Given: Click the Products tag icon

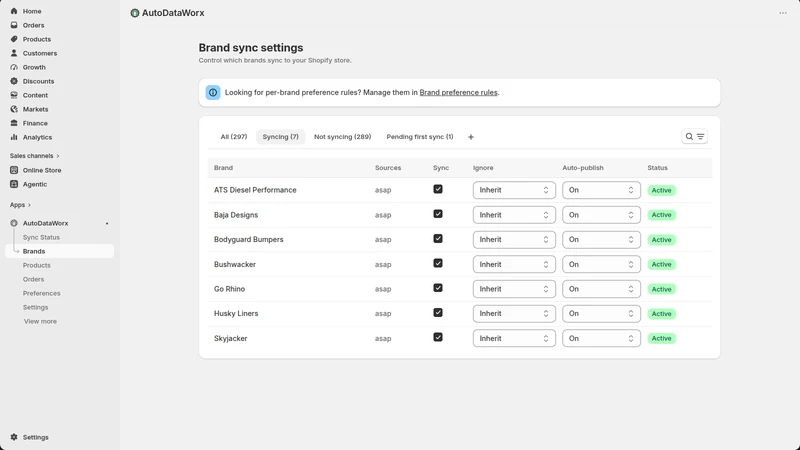Looking at the screenshot, I should pos(14,39).
